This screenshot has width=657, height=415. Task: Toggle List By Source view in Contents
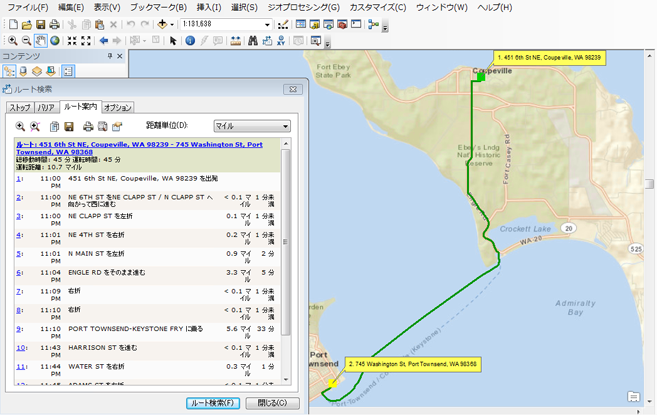pyautogui.click(x=23, y=72)
